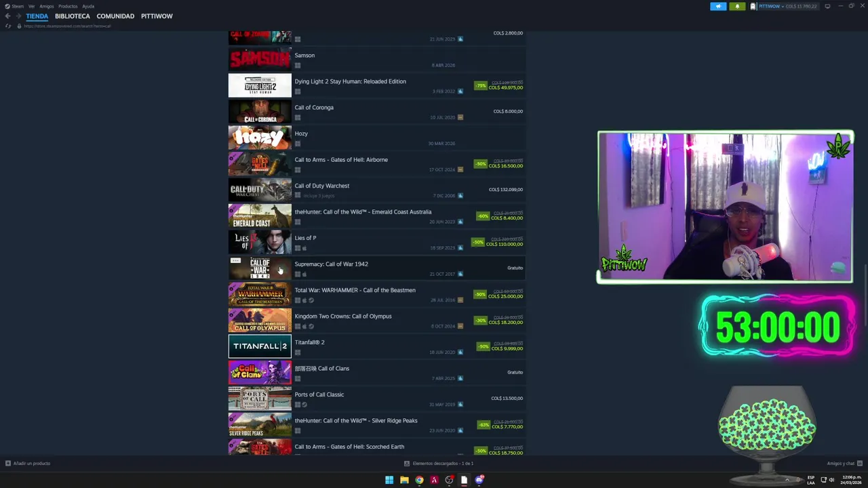
Task: Click the SteamOS icon under Total War: WARHAMMER
Action: coord(311,300)
